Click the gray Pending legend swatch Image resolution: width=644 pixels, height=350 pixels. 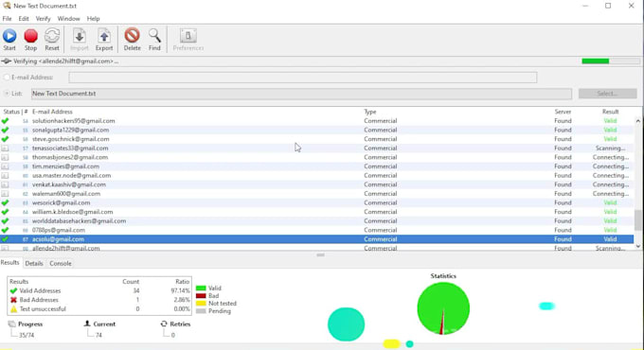[x=201, y=311]
